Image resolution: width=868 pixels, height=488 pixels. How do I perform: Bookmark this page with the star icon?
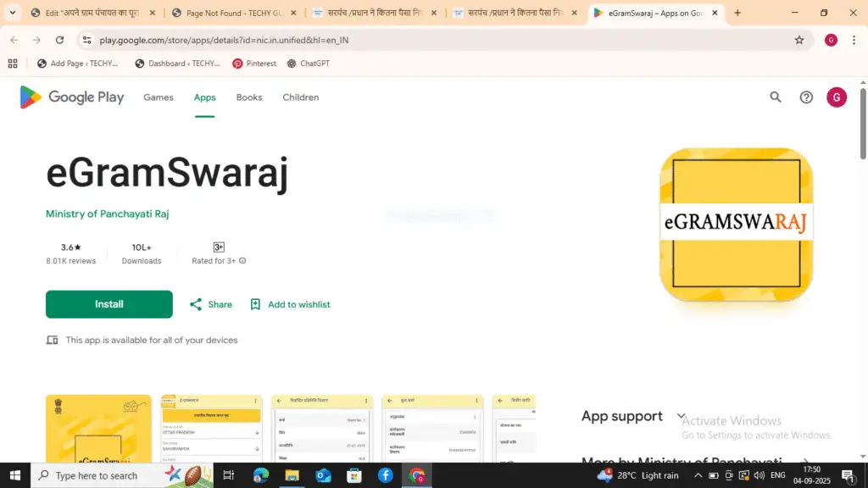tap(798, 40)
